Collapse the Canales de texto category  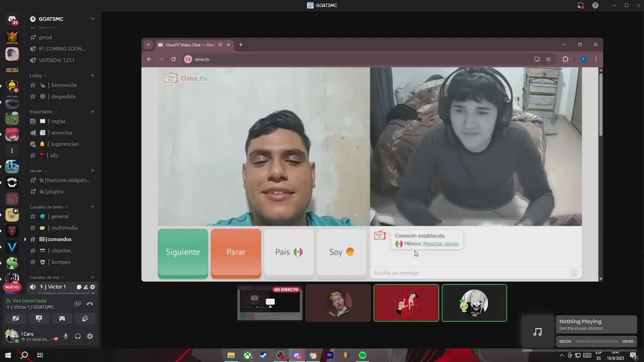coord(49,207)
